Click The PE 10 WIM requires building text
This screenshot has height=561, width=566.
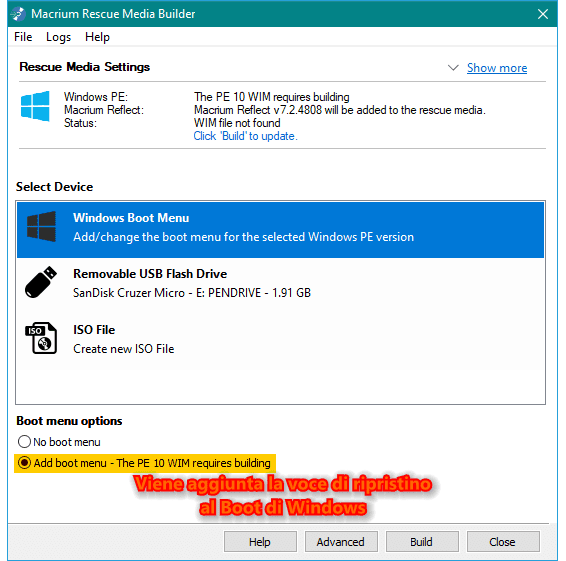[x=272, y=97]
